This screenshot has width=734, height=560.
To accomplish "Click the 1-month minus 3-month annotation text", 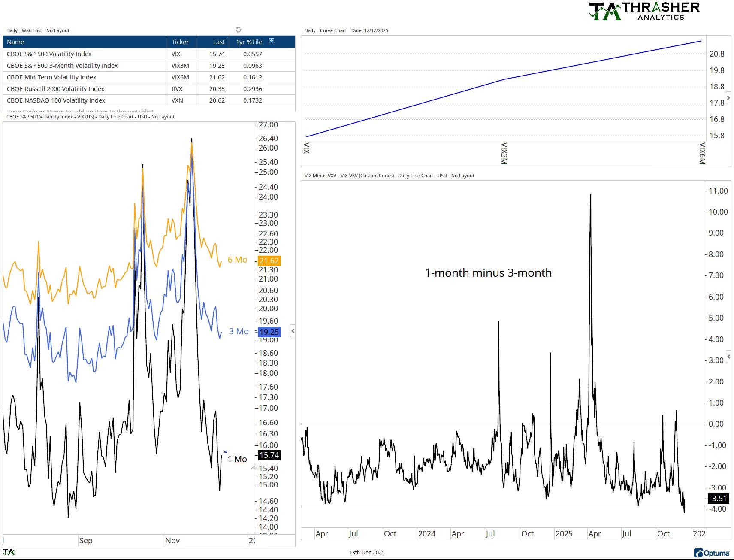I will [x=488, y=273].
